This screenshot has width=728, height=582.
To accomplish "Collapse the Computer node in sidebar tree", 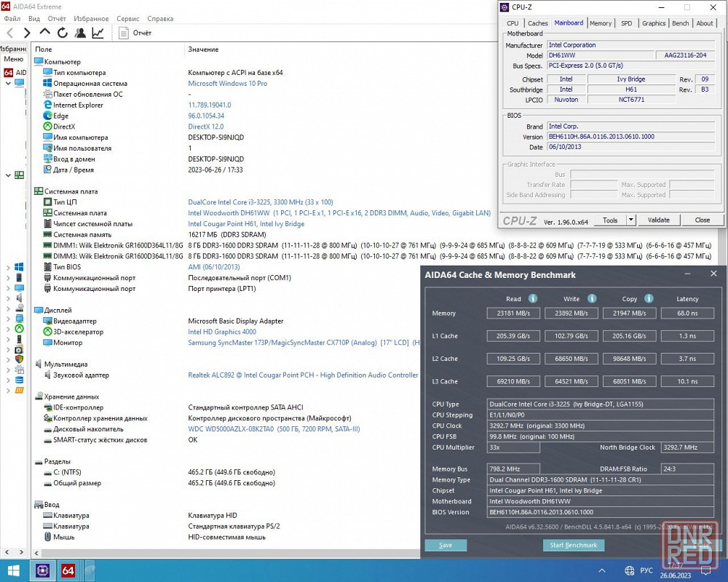I will 8,83.
